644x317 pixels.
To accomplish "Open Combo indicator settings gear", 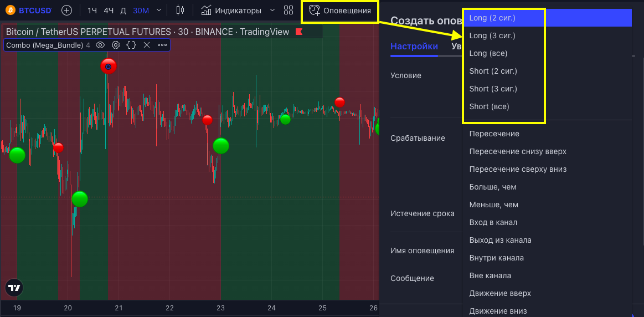I will point(116,45).
